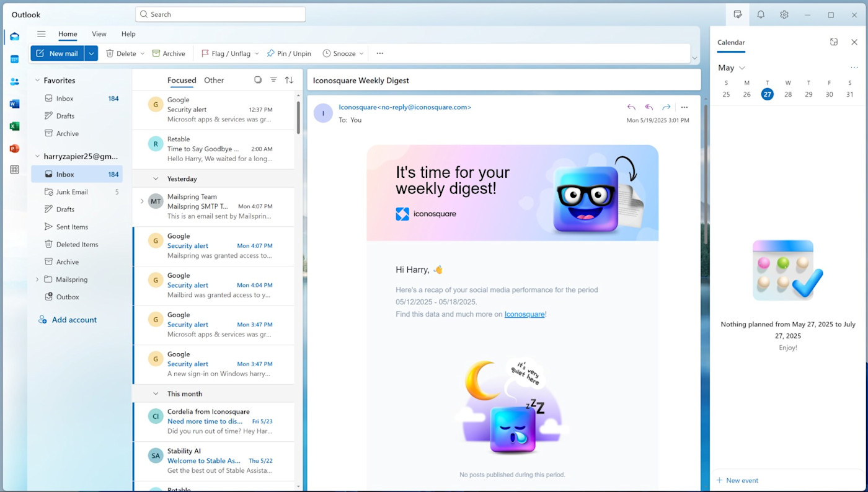Click inside the Search box
Image resolution: width=868 pixels, height=492 pixels.
click(x=220, y=14)
